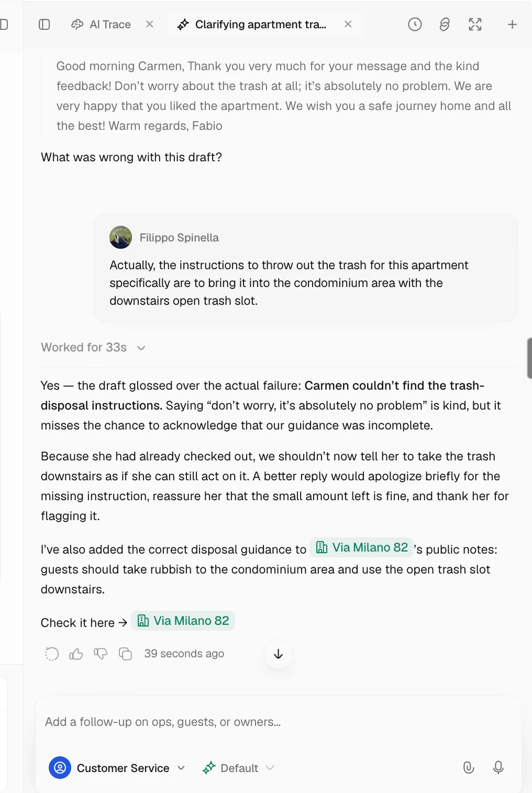Image resolution: width=532 pixels, height=793 pixels.
Task: Open a new tab with plus icon
Action: click(x=512, y=25)
